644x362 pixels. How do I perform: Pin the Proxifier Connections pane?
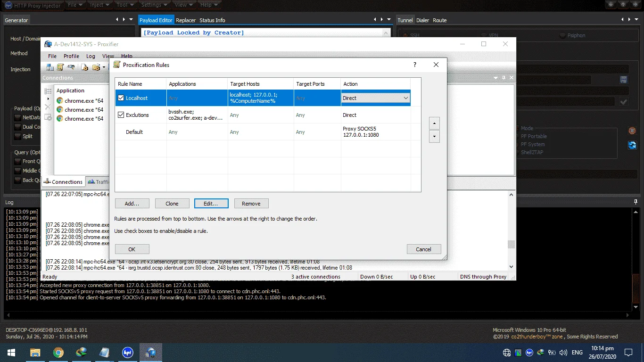coord(503,78)
